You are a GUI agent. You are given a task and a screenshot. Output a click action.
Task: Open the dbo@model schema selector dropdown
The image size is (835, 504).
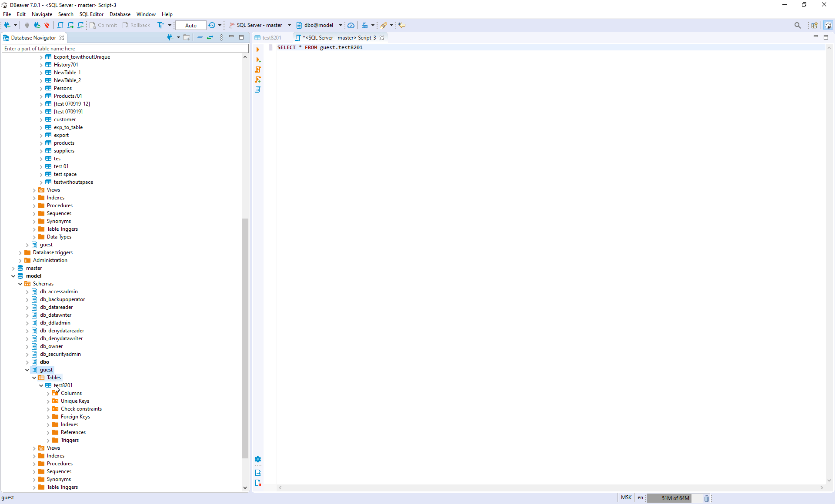[341, 25]
